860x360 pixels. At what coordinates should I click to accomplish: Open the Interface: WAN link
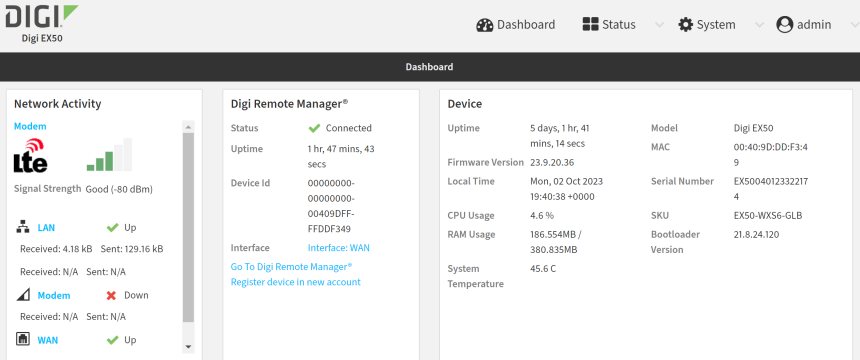(x=338, y=248)
